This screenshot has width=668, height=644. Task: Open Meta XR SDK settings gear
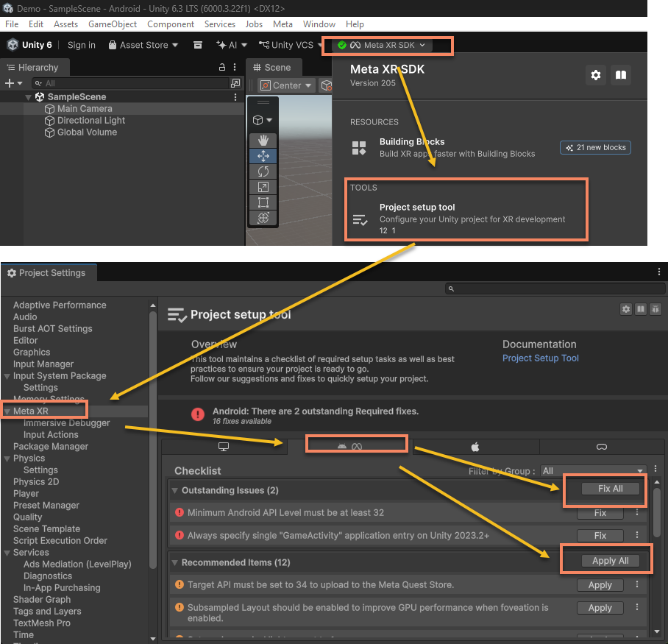click(596, 75)
